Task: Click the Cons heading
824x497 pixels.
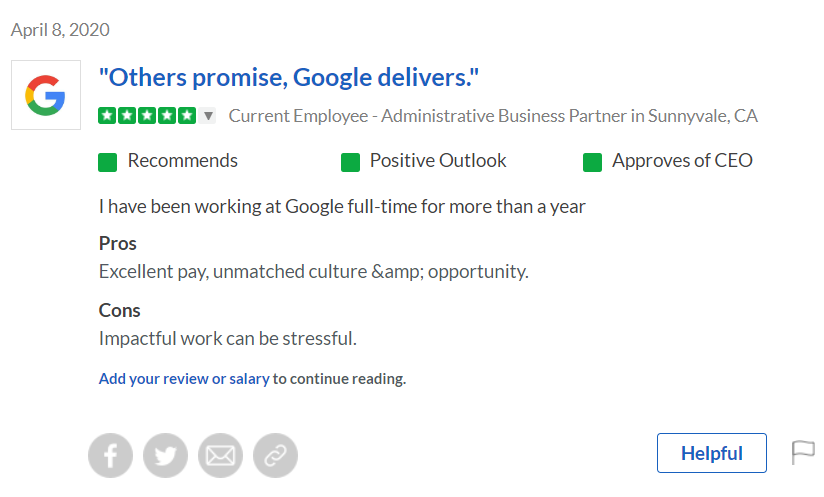Action: (120, 310)
